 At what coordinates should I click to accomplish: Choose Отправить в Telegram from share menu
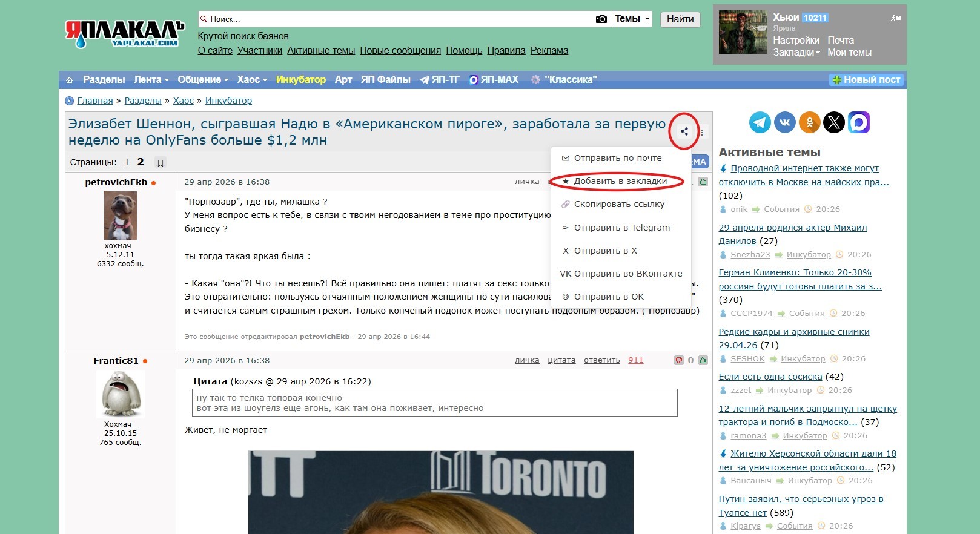click(x=621, y=228)
